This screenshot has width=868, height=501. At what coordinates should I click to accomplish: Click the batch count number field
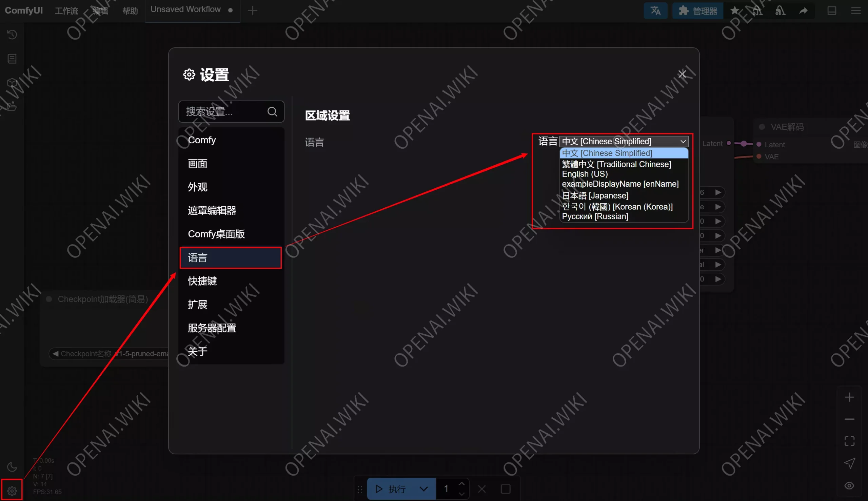pyautogui.click(x=447, y=489)
